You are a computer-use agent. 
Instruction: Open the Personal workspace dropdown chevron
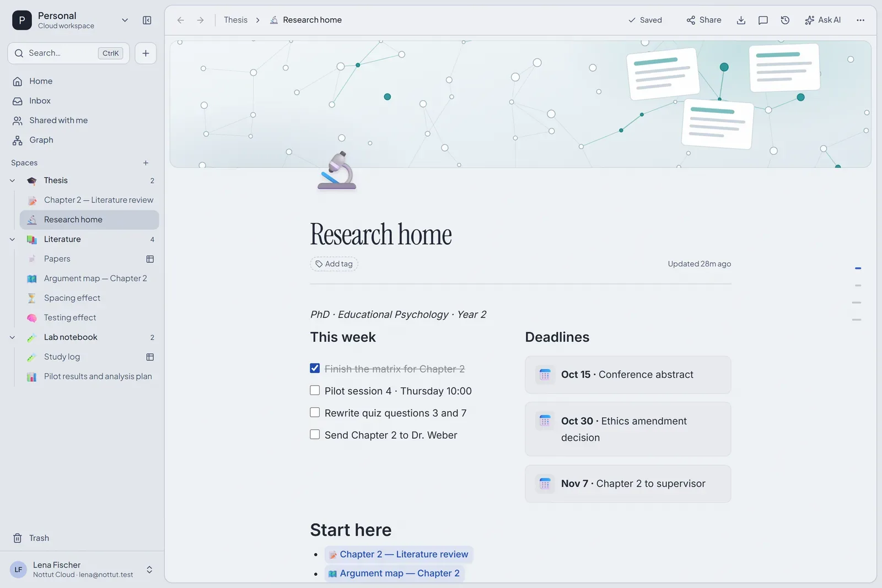point(125,20)
